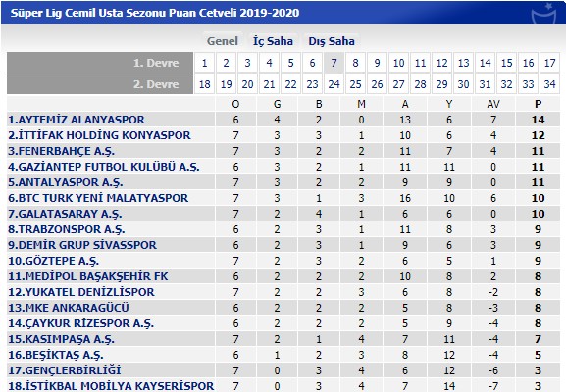Open the Fenerbahçe A.Ş. team link
Image resolution: width=566 pixels, height=392 pixels.
click(x=62, y=151)
